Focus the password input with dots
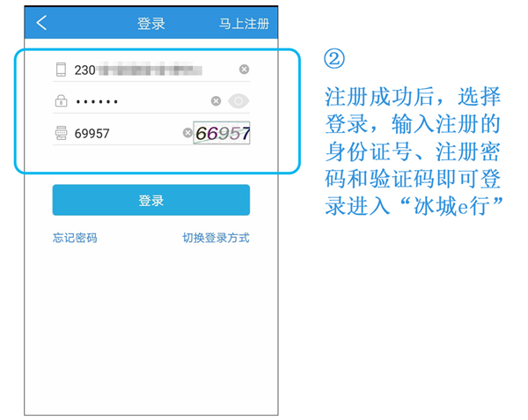This screenshot has width=528, height=420. (x=142, y=101)
